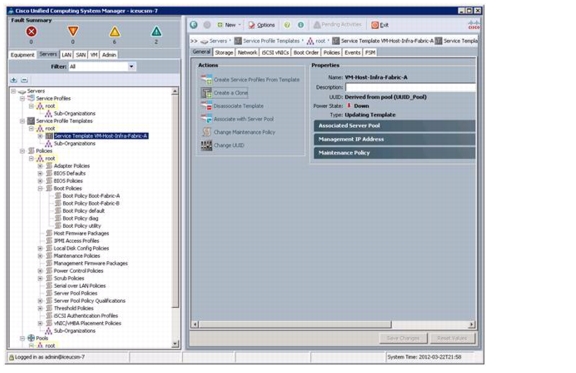
Task: Expand the Adapter Policies node
Action: click(40, 166)
